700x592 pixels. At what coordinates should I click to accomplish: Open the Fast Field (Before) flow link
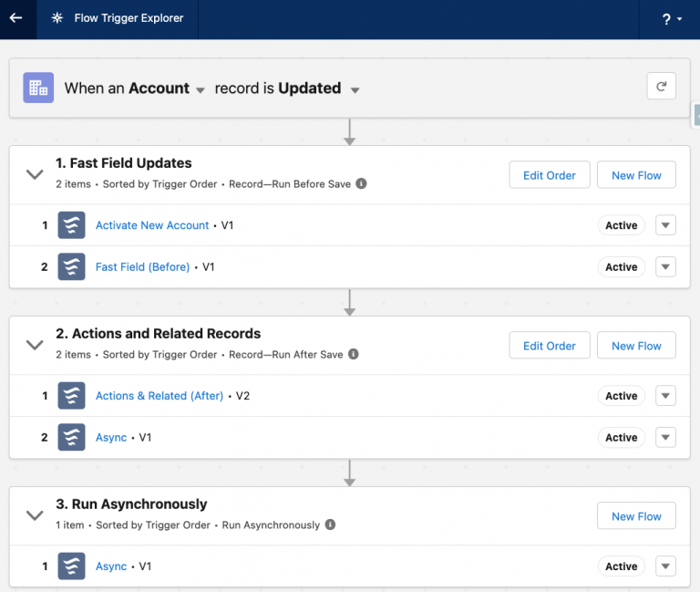click(x=143, y=266)
